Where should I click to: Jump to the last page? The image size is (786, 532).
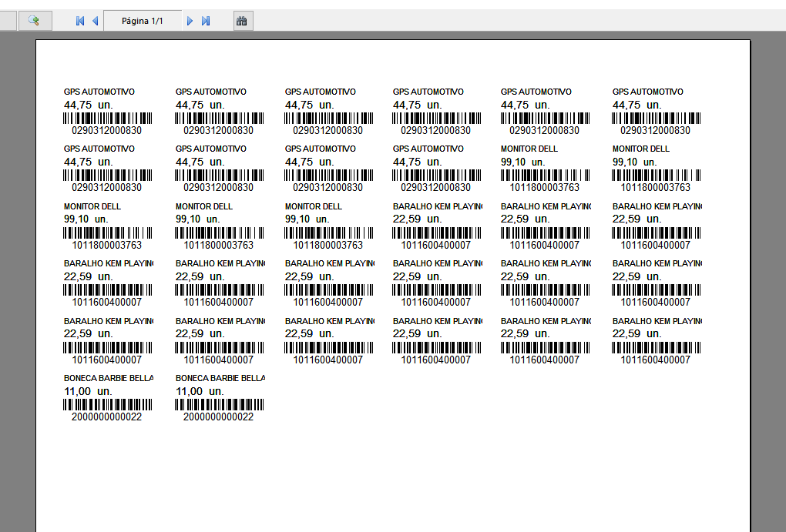[x=206, y=21]
